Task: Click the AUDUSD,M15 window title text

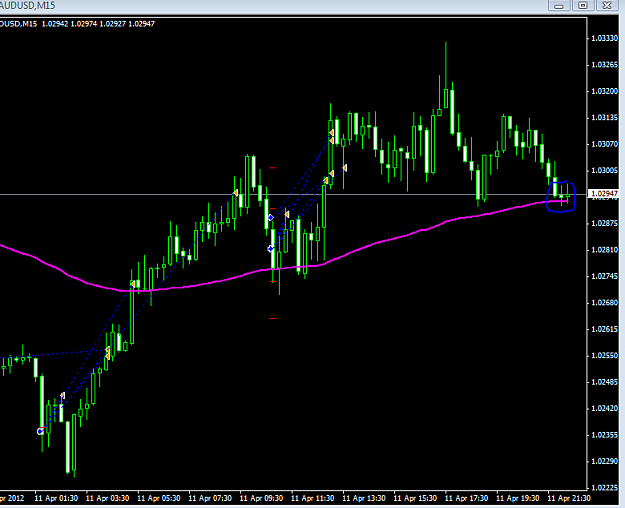Action: (x=28, y=6)
